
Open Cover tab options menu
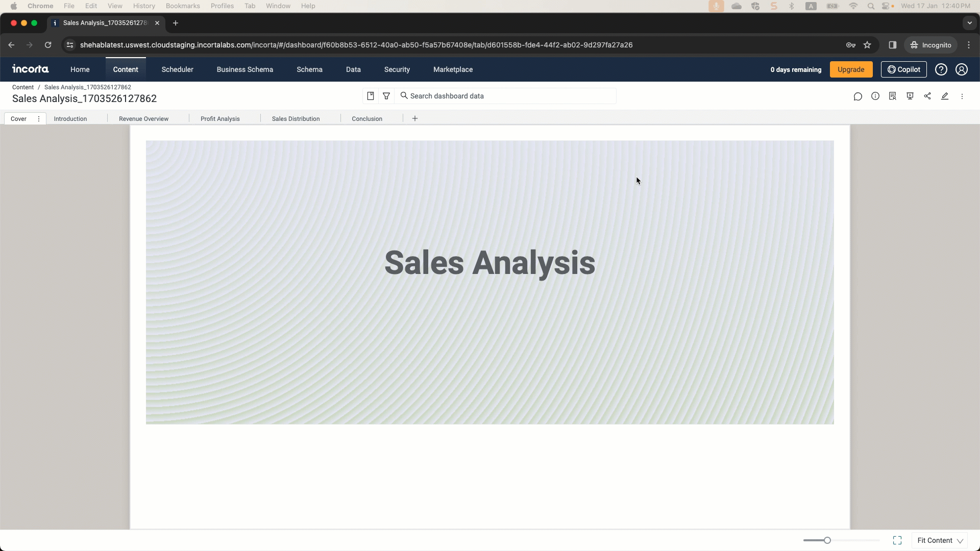[39, 119]
